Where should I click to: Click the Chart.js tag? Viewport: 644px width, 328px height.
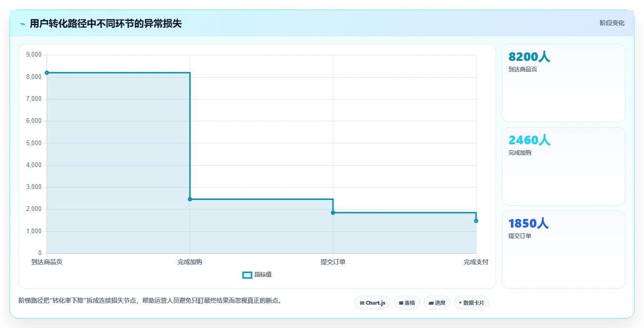(x=372, y=303)
